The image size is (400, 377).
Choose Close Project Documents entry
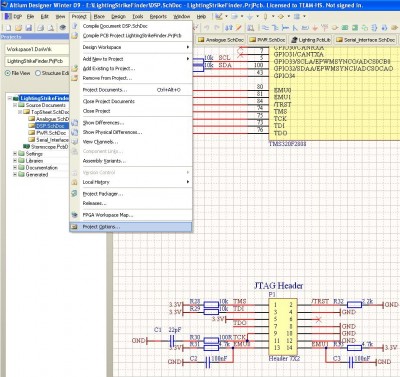[131, 101]
